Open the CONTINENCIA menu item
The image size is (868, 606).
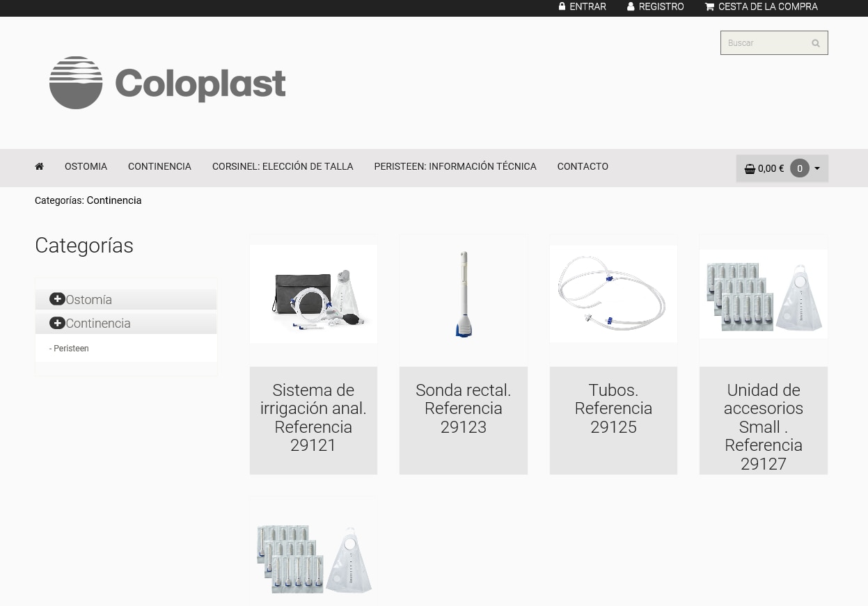coord(159,166)
